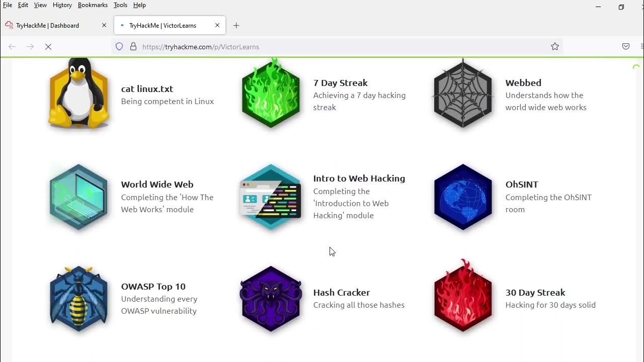Click the 'cat linux.txt' badge title
This screenshot has width=644, height=362.
coord(147,89)
